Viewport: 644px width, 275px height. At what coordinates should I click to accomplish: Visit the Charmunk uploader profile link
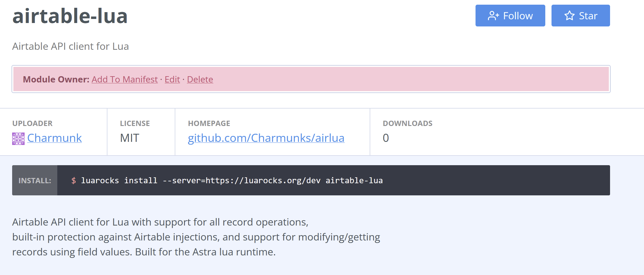pos(54,138)
